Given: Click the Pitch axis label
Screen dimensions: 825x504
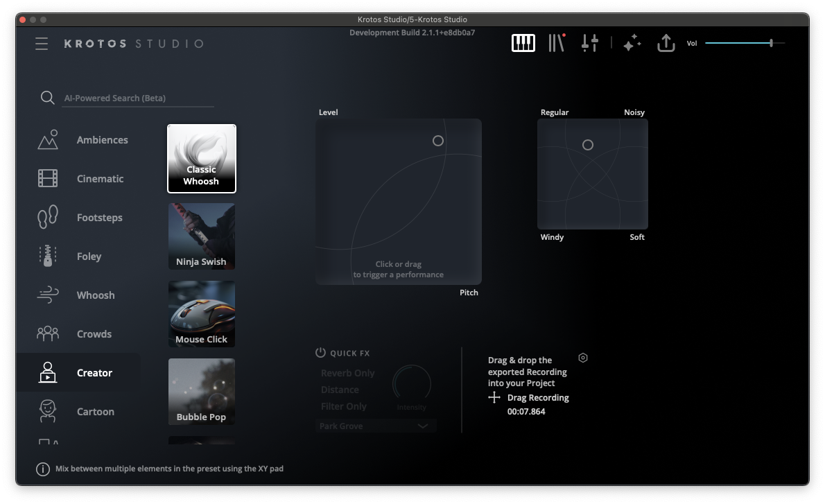Looking at the screenshot, I should point(469,293).
